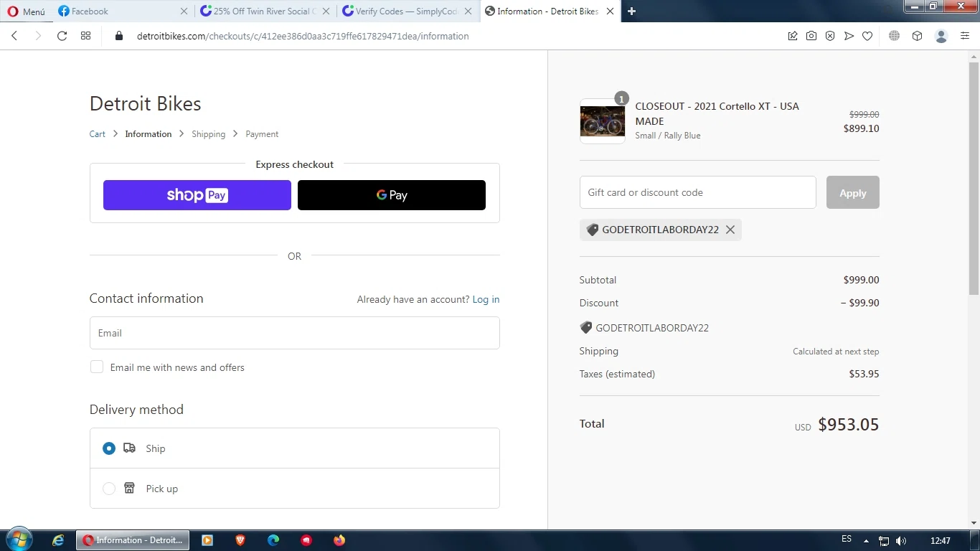Click the address bar URL
Image resolution: width=980 pixels, height=551 pixels.
[303, 36]
